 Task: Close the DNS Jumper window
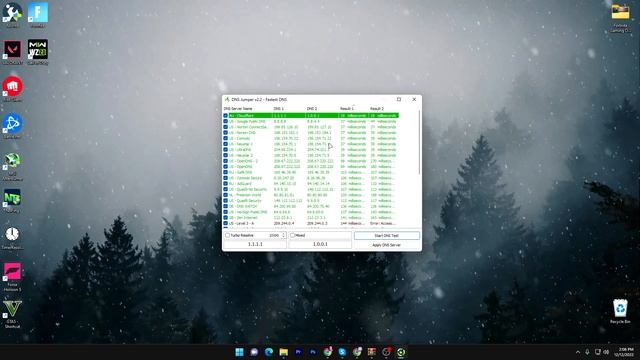point(414,99)
